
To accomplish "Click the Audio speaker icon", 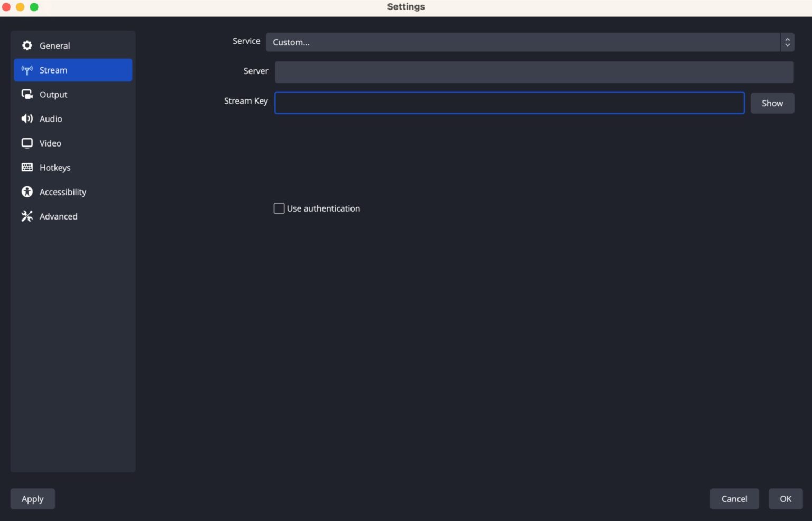I will tap(26, 118).
